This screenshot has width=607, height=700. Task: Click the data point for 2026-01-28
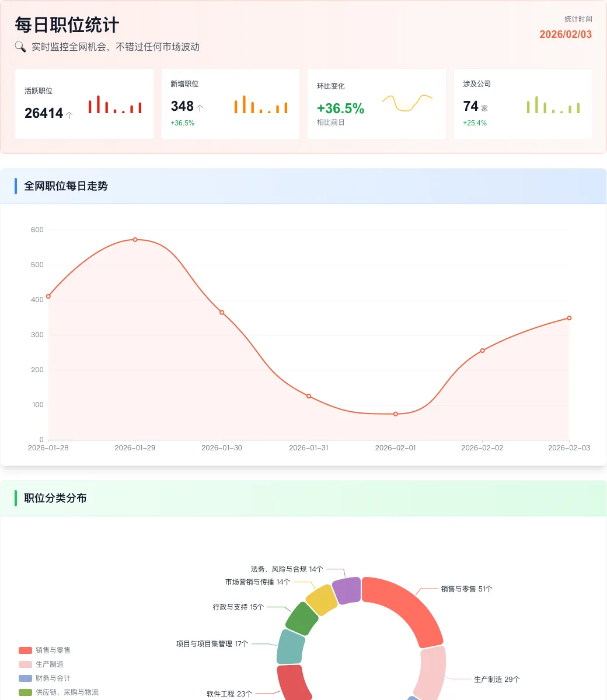(x=48, y=296)
